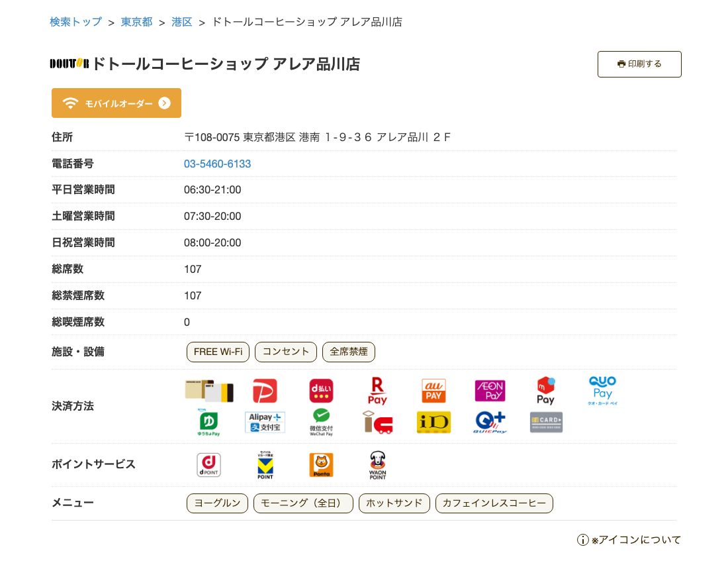The height and width of the screenshot is (563, 728).
Task: Open the モバイルオーダー button
Action: coord(116,103)
